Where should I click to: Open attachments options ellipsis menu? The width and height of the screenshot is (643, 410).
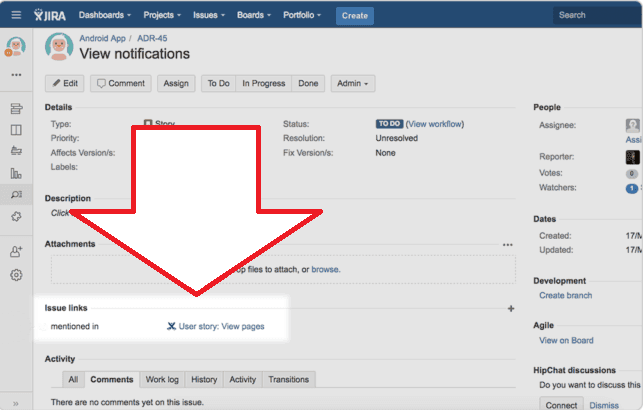coord(508,244)
